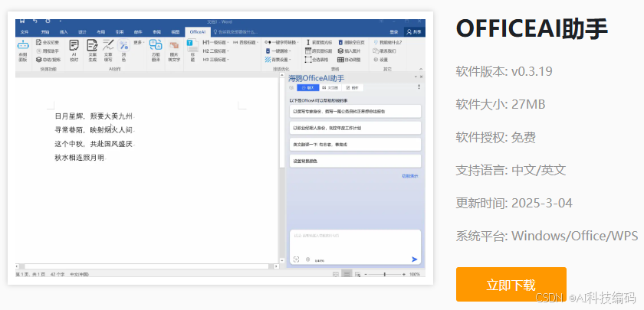This screenshot has height=310, width=644.
Task: Select the OfficeAI ribbon tab
Action: click(198, 31)
